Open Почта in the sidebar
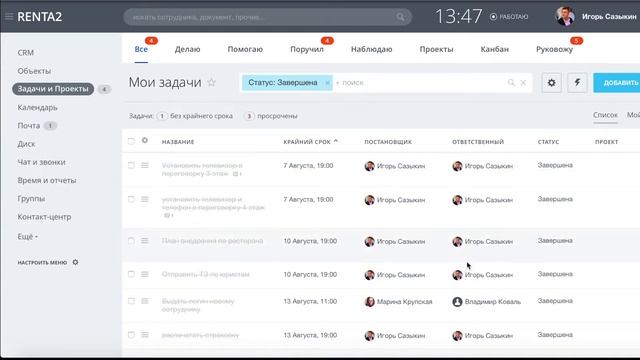 tap(29, 126)
